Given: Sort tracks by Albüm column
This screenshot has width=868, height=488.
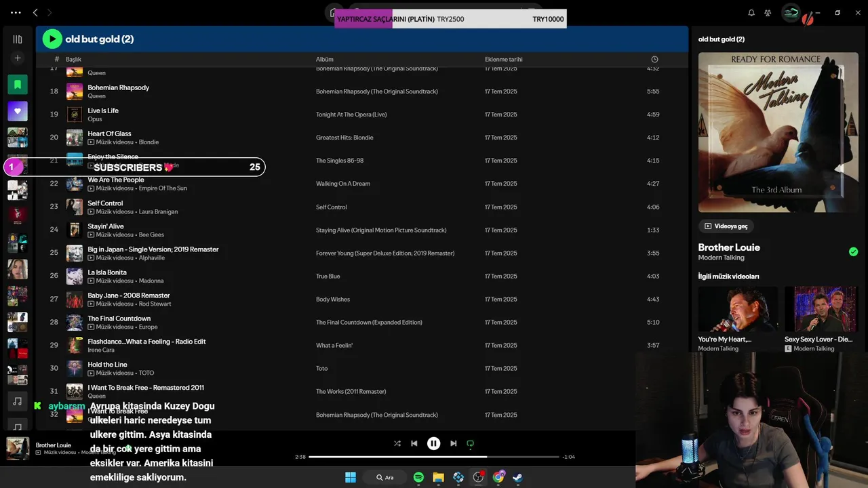Looking at the screenshot, I should coord(325,59).
